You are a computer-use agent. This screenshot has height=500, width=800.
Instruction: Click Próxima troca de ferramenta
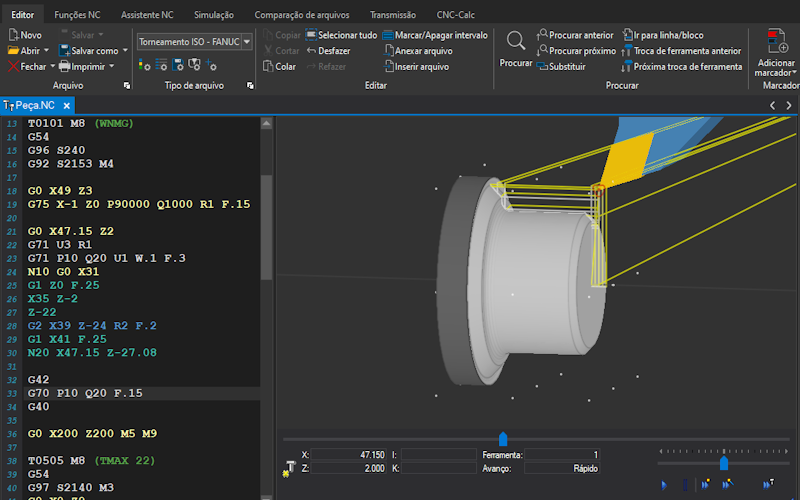687,67
